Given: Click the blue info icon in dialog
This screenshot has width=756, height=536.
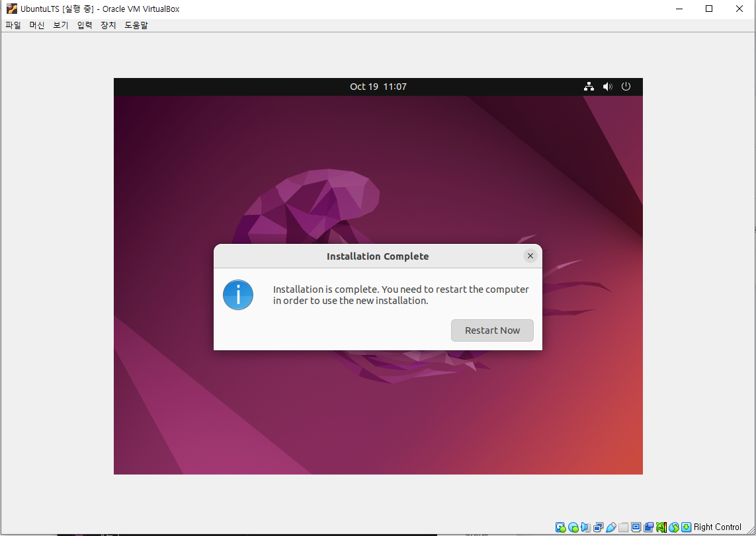Looking at the screenshot, I should (238, 295).
